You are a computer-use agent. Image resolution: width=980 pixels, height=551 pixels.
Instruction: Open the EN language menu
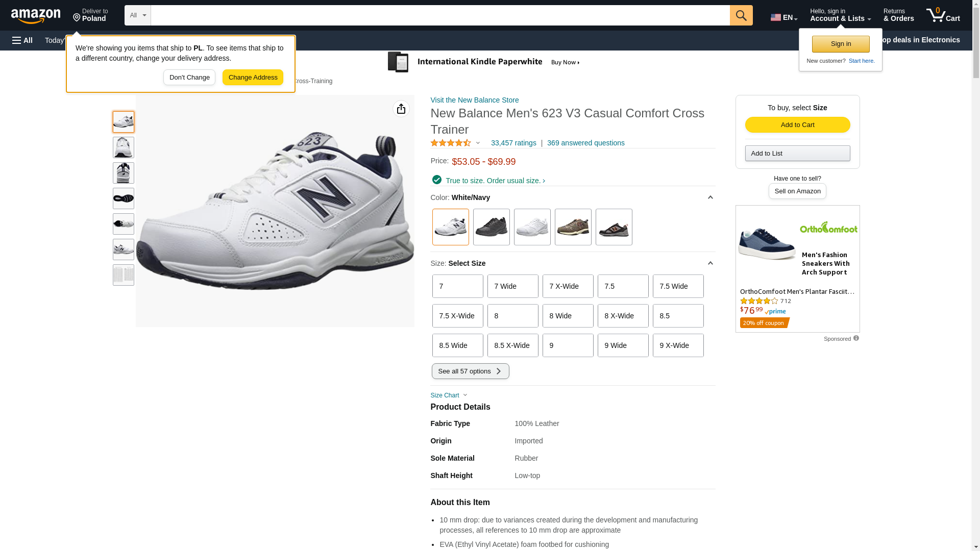pyautogui.click(x=783, y=17)
